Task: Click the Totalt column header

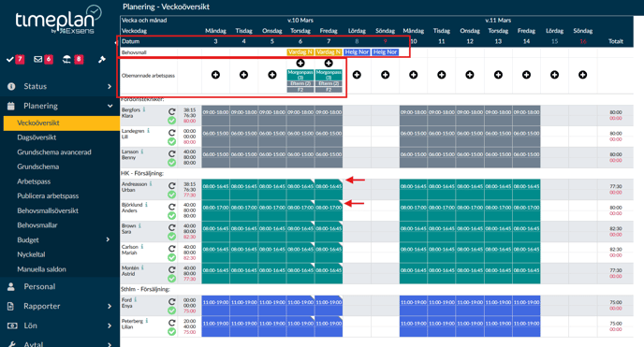Action: tap(615, 41)
